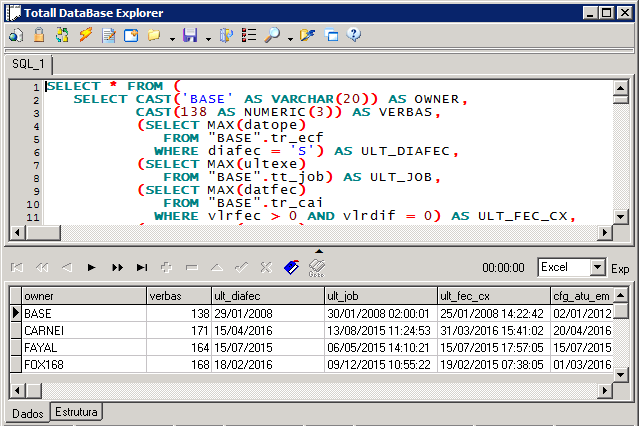Click the database connection globe icon
Image resolution: width=639 pixels, height=426 pixels.
[x=16, y=35]
